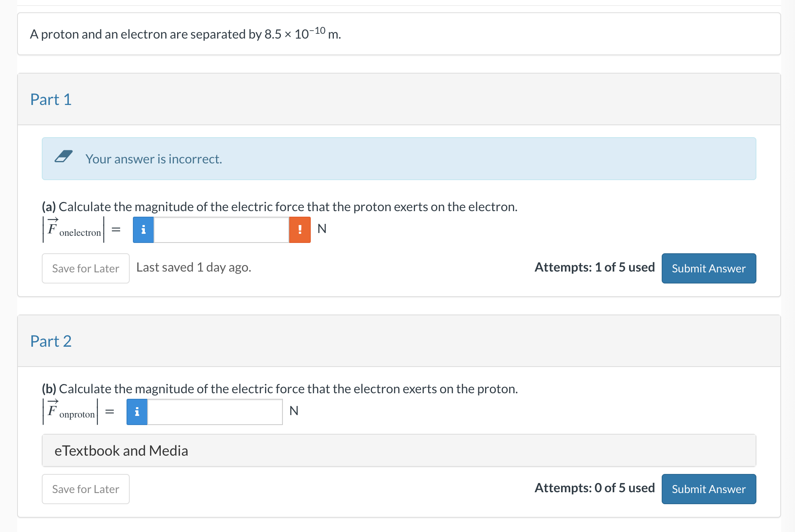Viewport: 795px width, 532px height.
Task: Click the part (a) question text
Action: (280, 207)
